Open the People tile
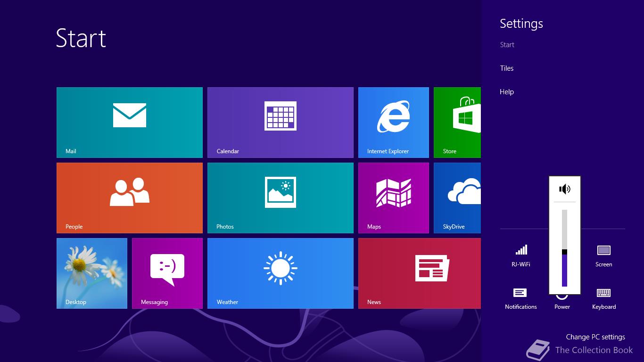The image size is (644, 362). point(130,198)
